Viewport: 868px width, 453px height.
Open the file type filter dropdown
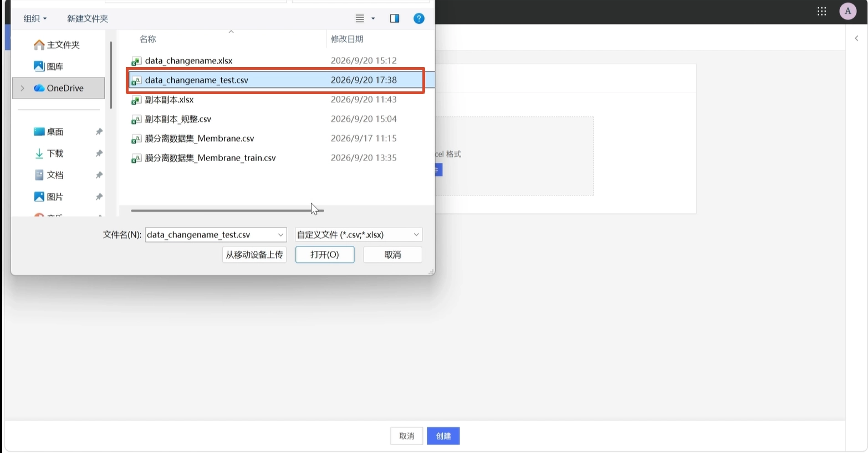pos(359,235)
